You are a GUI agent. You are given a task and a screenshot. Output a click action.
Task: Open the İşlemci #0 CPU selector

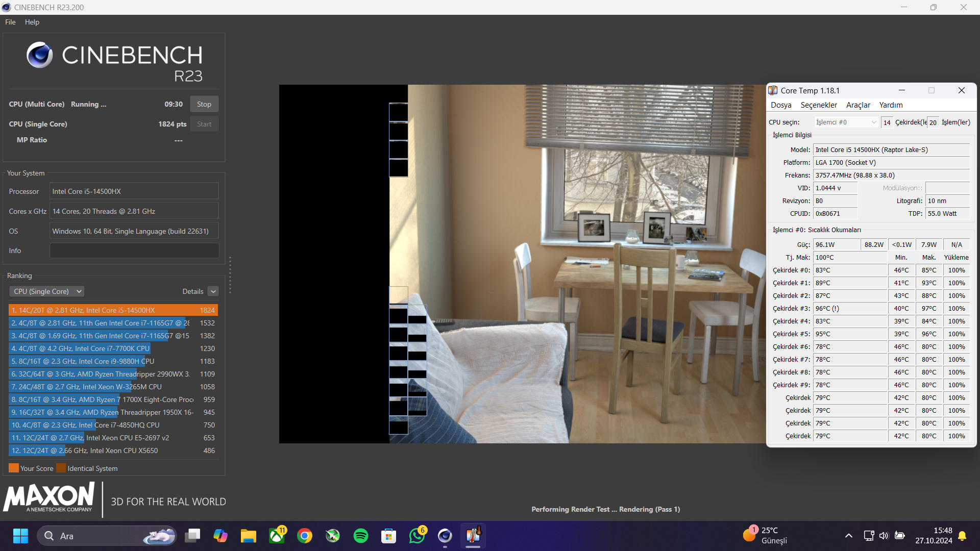(845, 122)
